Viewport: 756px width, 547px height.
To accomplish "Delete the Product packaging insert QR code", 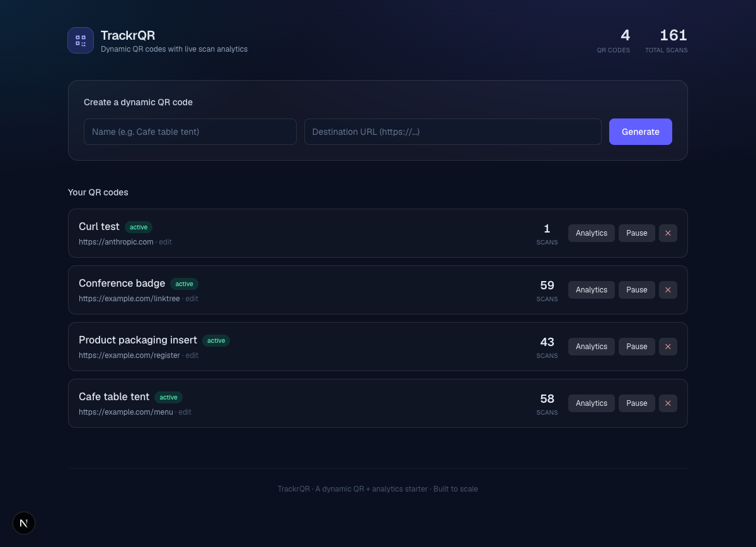I will point(668,347).
